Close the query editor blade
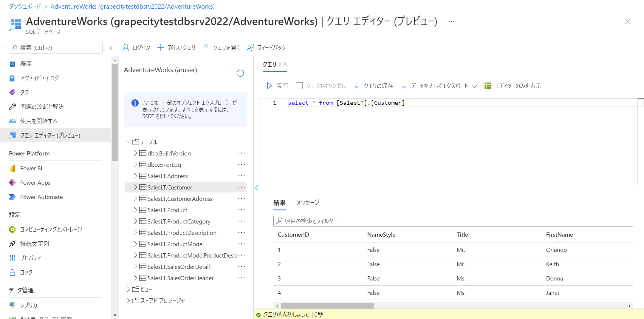This screenshot has width=644, height=319. pyautogui.click(x=628, y=21)
